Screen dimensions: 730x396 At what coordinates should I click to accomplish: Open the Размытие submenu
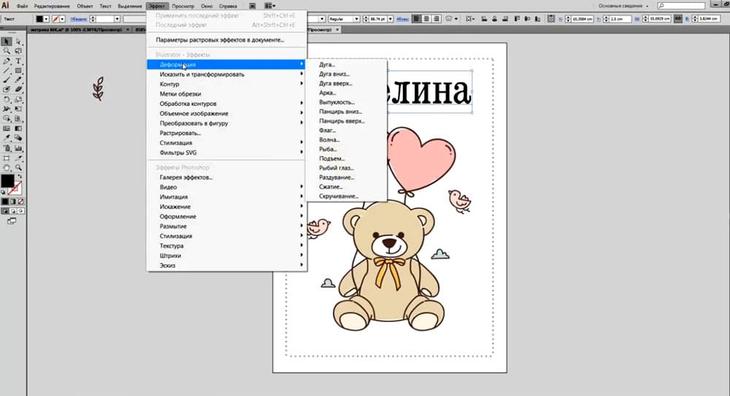[x=227, y=226]
